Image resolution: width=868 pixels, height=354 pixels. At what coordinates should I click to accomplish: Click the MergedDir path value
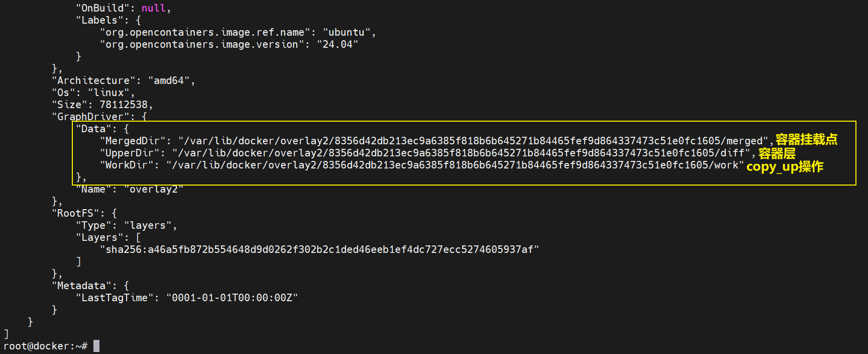click(x=473, y=141)
